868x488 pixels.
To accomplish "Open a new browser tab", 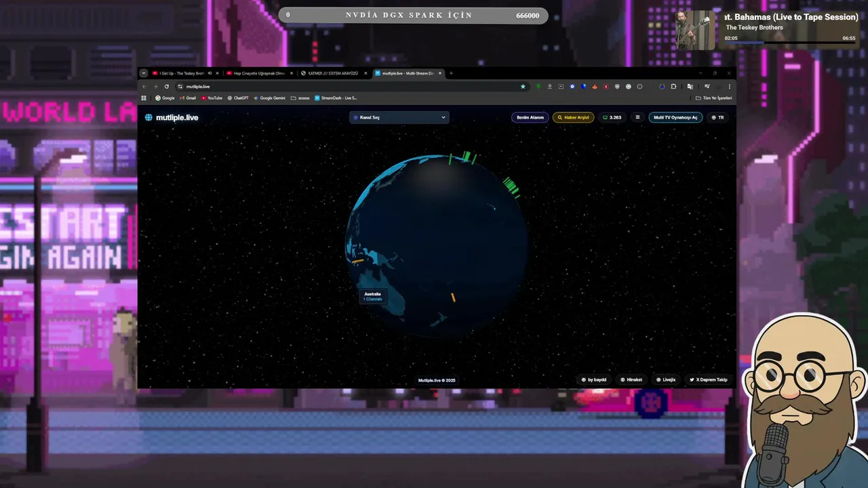I will (x=451, y=73).
